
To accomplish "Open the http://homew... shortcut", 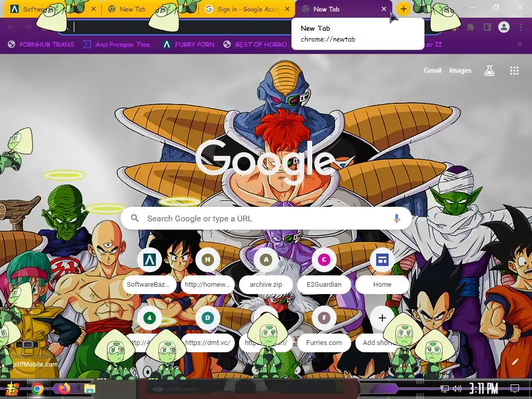I will pyautogui.click(x=208, y=271).
